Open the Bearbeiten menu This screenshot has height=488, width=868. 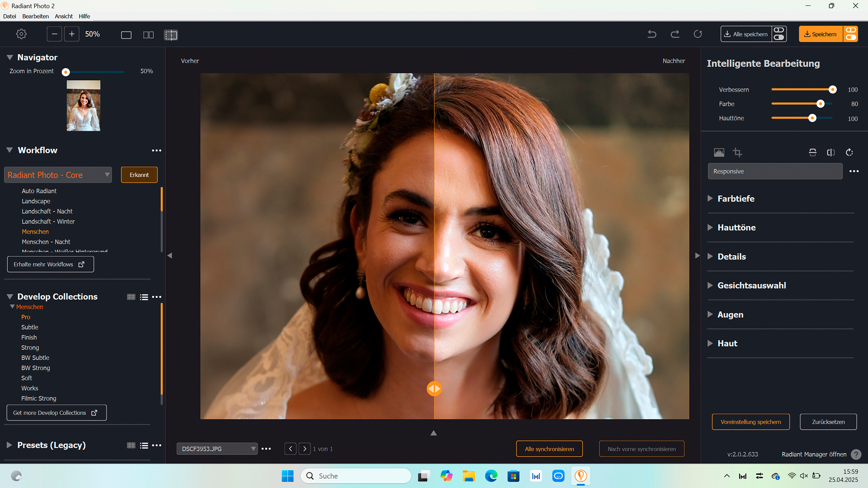point(35,16)
